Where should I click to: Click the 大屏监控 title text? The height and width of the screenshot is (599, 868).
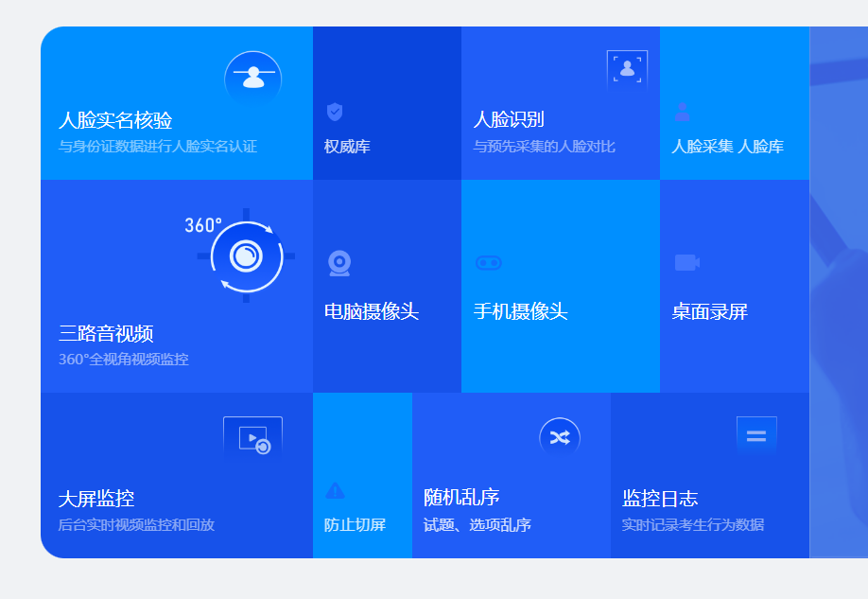coord(96,498)
